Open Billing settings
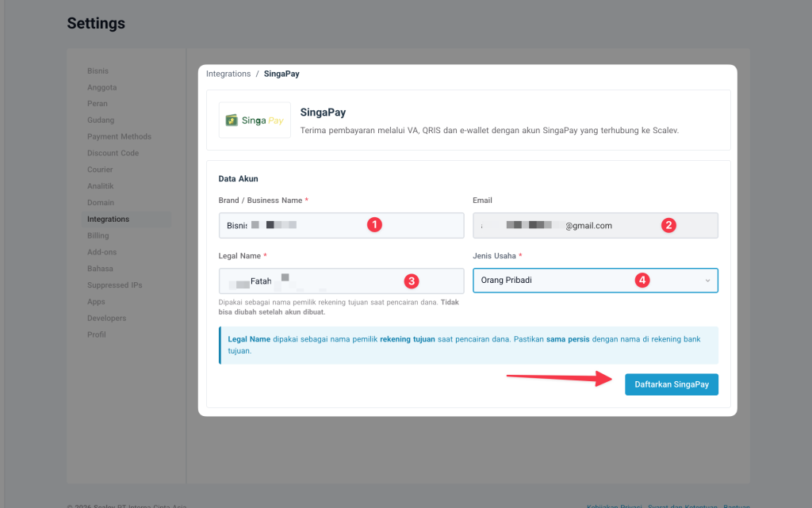 (x=98, y=236)
